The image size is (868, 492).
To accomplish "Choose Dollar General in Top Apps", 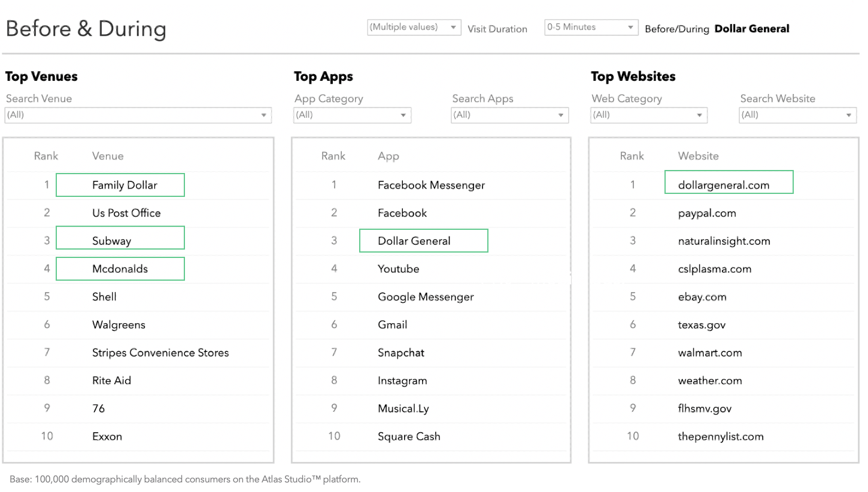I will click(414, 241).
